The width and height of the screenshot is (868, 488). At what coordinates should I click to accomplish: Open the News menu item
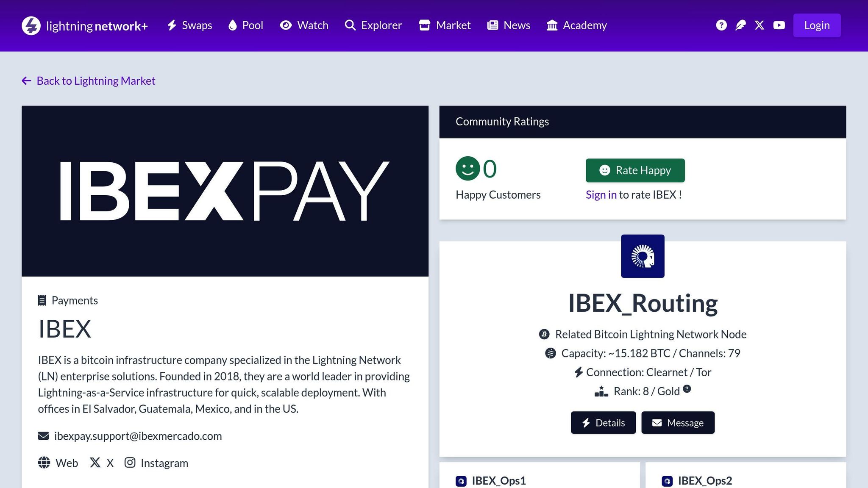click(x=509, y=25)
